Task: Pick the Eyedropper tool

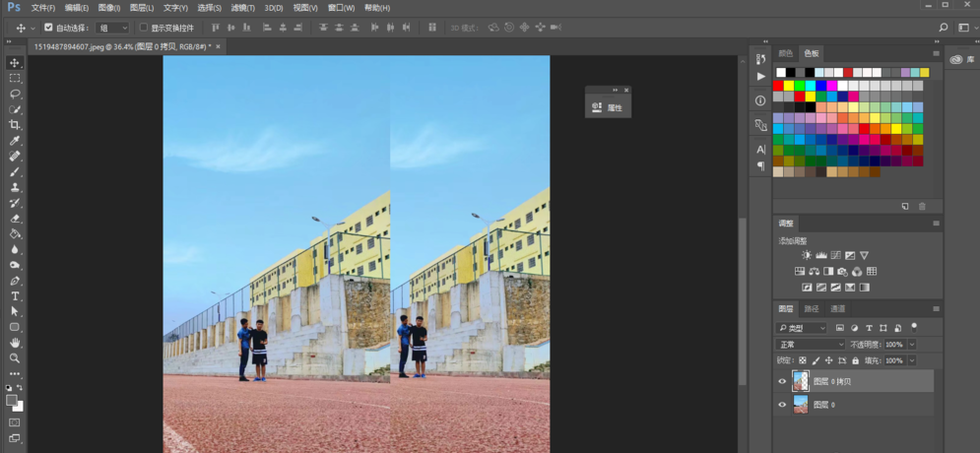Action: 15,141
